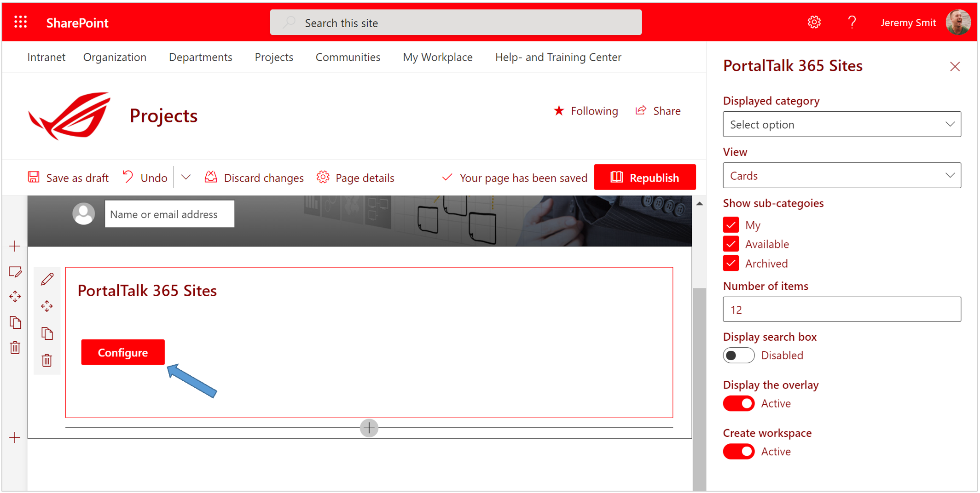
Task: Undo the last change
Action: (145, 178)
